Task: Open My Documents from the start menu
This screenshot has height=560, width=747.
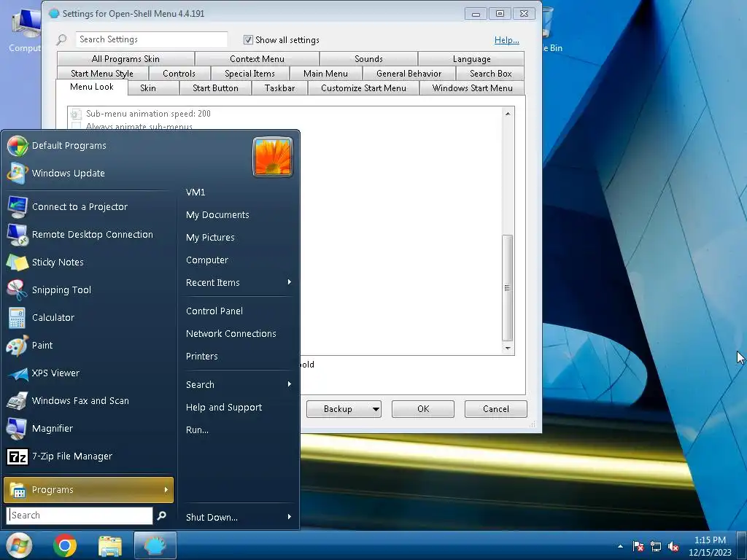Action: (239, 215)
